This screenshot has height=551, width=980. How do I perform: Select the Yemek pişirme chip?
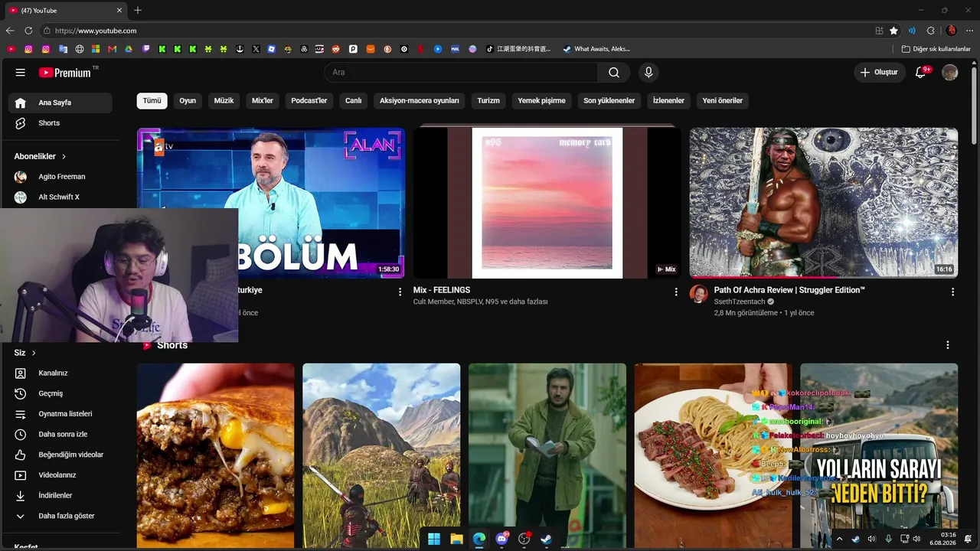(541, 100)
